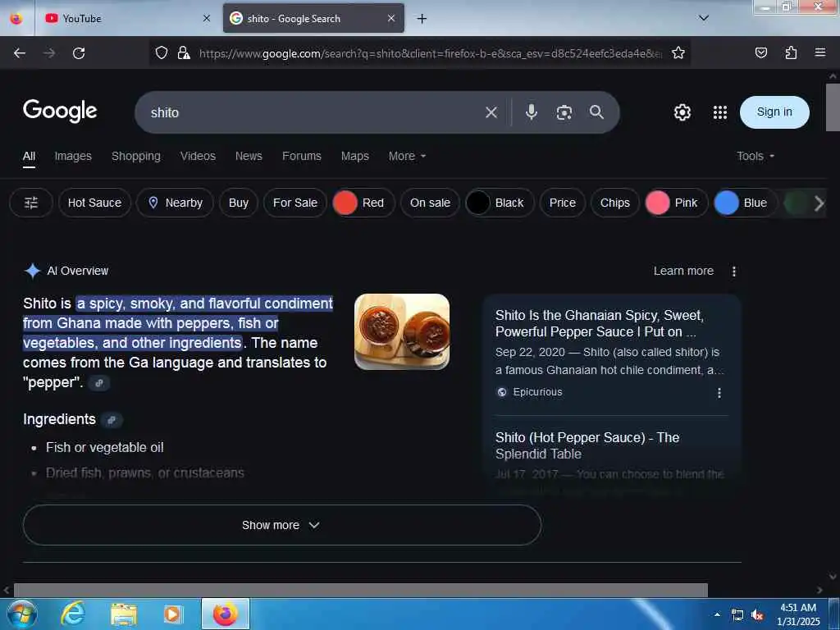Choose the Pink color filter chip
This screenshot has height=630, width=840.
(x=676, y=203)
